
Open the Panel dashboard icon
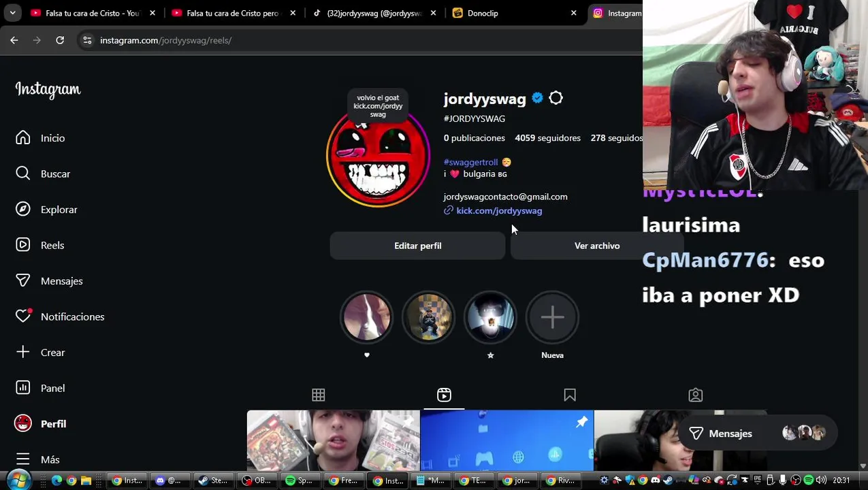tap(23, 388)
